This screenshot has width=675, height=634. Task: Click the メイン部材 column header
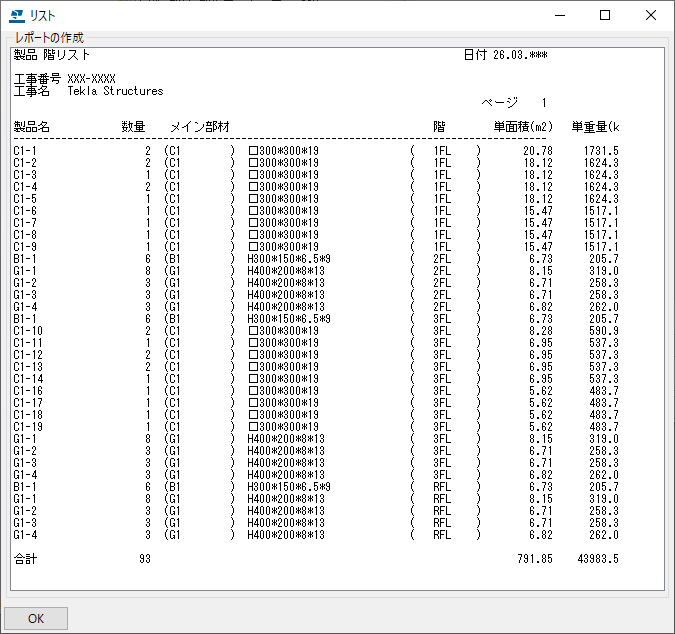200,127
